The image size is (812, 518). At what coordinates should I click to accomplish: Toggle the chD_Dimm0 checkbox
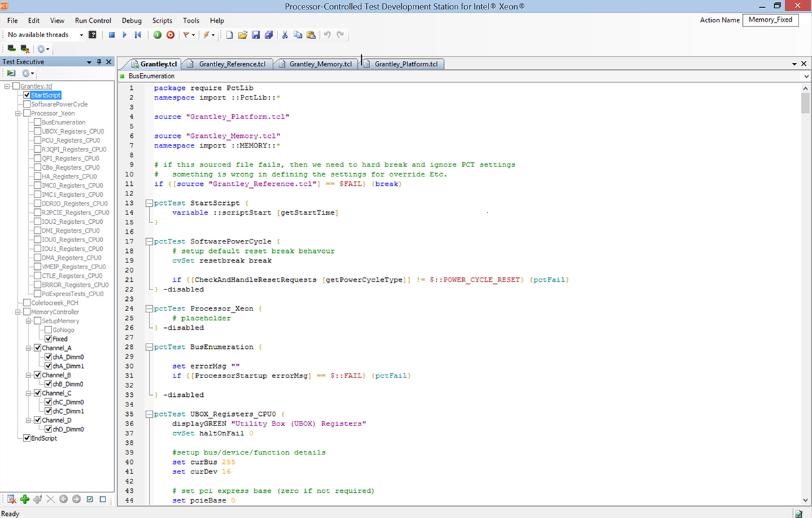(x=48, y=429)
